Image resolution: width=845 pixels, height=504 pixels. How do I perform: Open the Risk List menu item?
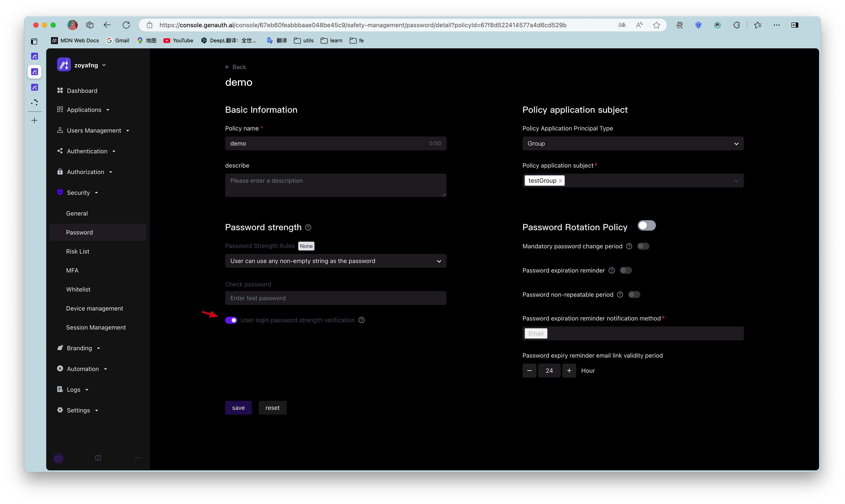click(78, 251)
